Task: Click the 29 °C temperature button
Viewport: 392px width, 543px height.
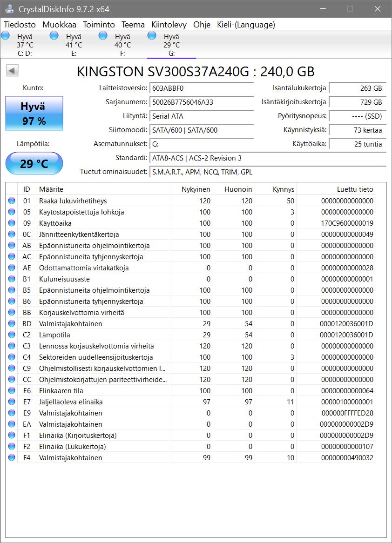Action: (34, 163)
